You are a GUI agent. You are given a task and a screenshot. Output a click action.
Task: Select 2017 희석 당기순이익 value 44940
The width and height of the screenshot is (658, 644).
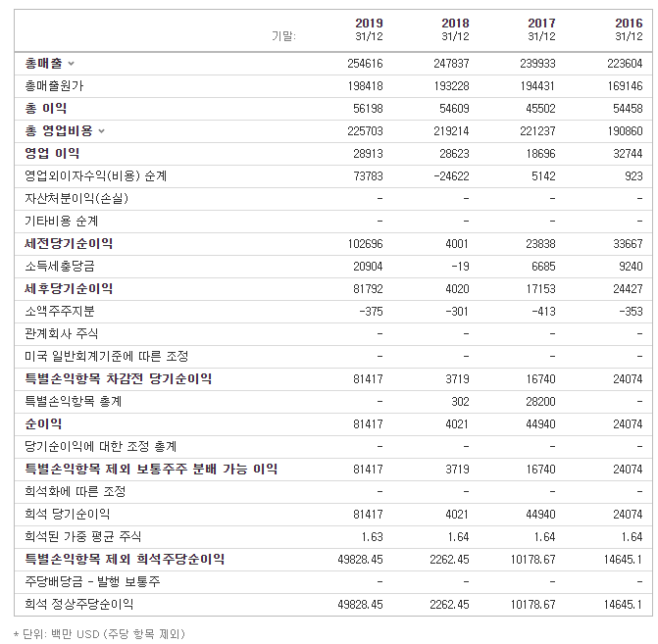[541, 515]
